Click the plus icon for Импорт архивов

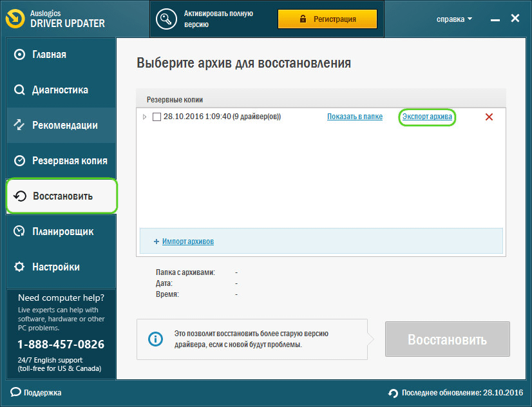(156, 241)
